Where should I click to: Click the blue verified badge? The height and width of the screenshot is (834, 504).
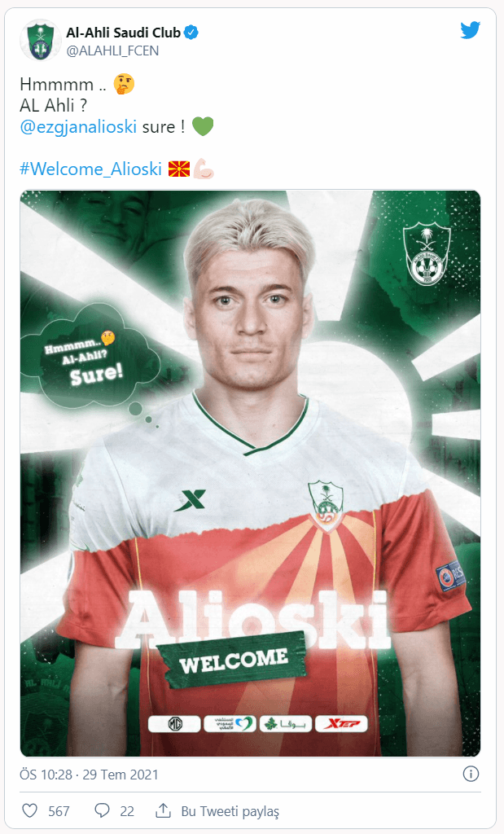tap(191, 33)
